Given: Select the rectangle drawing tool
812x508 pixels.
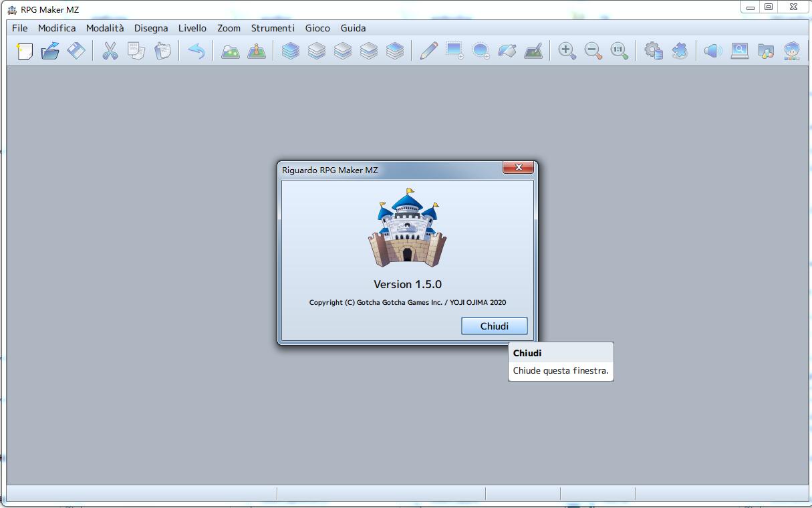Looking at the screenshot, I should (455, 51).
